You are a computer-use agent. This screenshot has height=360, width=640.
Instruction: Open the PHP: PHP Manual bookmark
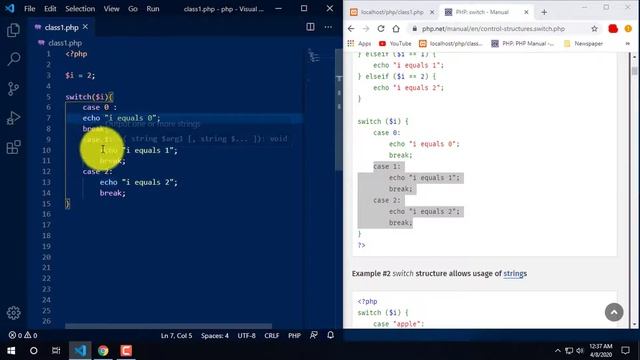[523, 43]
